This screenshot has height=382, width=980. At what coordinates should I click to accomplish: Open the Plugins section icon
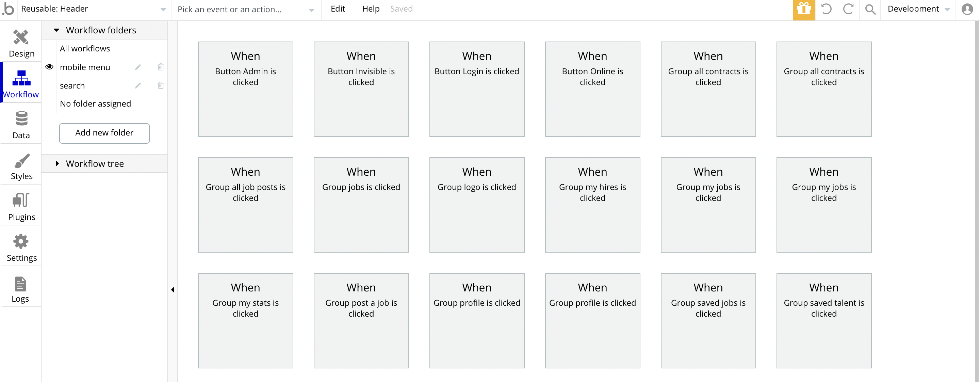point(21,201)
